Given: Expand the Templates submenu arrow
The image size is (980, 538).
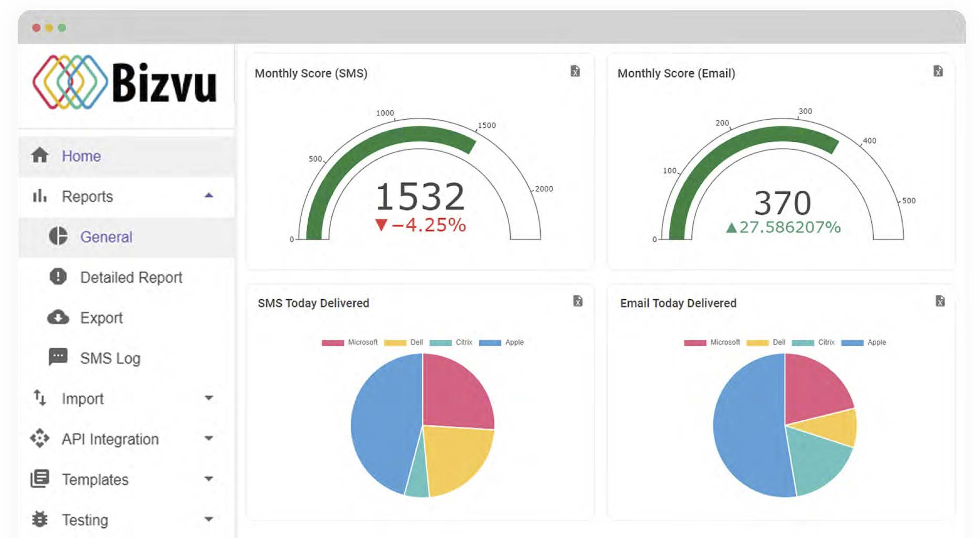Looking at the screenshot, I should pos(209,479).
